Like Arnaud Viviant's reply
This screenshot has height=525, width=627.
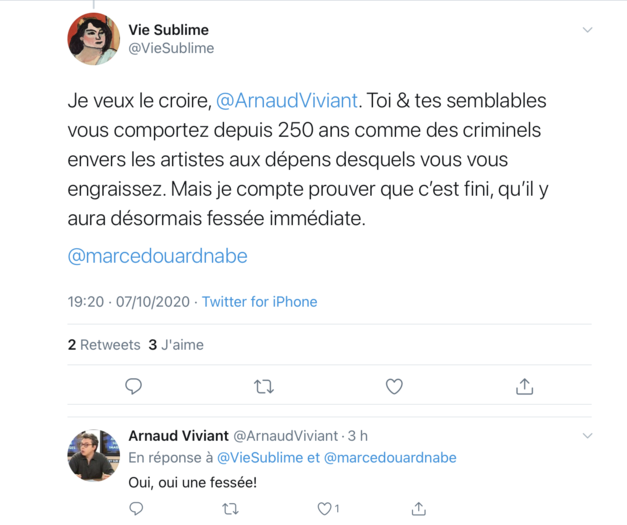[324, 508]
